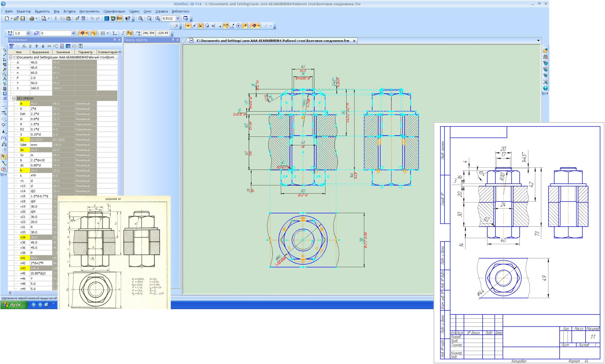605x364 pixels.
Task: Click the find-and-replace binoculars icon right sidebar
Action: [545, 57]
